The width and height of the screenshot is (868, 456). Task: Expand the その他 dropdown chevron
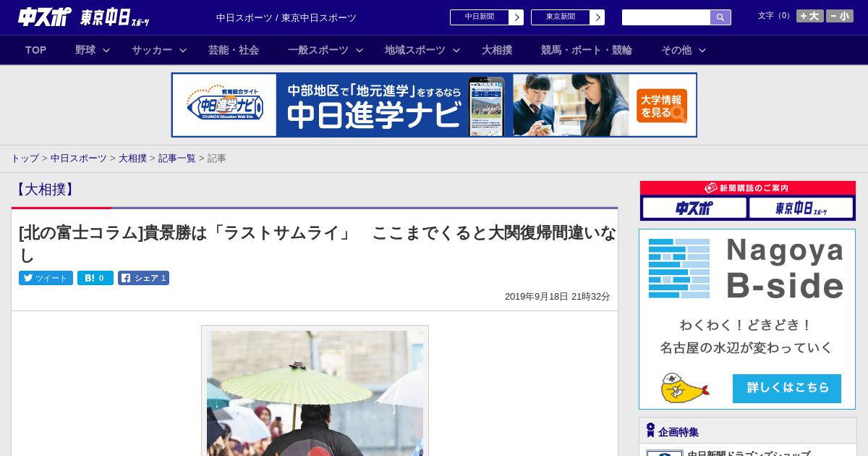(x=702, y=50)
